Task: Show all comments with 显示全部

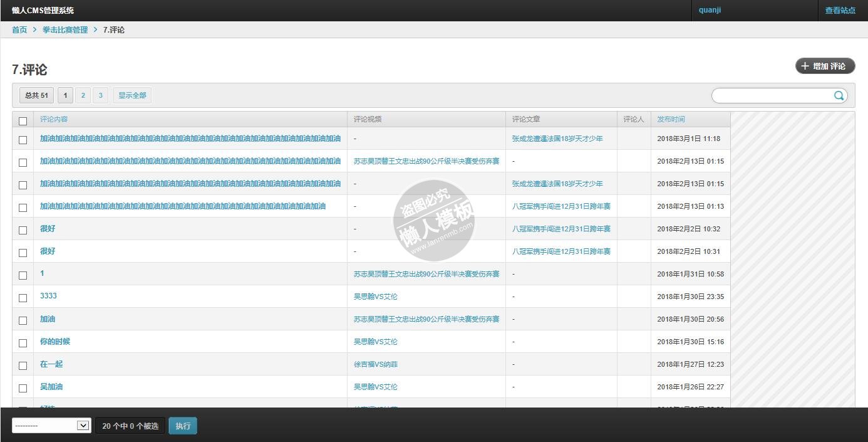Action: [132, 95]
